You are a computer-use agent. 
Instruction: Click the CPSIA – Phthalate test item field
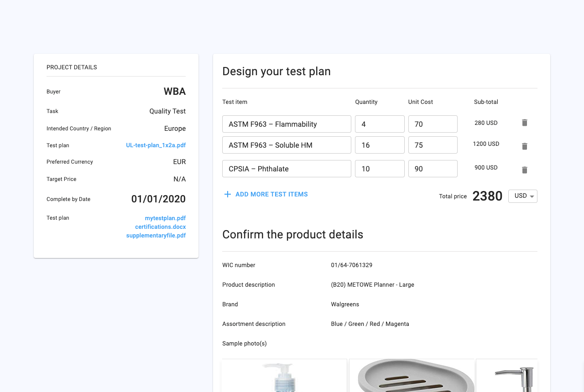pyautogui.click(x=287, y=169)
